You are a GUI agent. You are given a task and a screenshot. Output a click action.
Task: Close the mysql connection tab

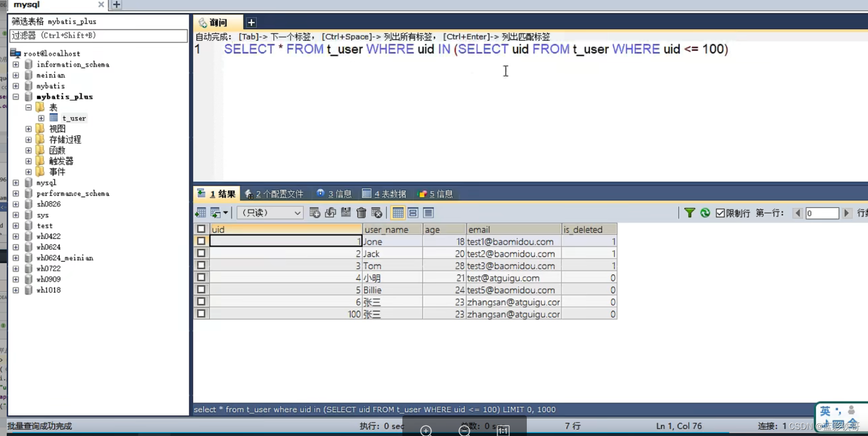pos(101,5)
